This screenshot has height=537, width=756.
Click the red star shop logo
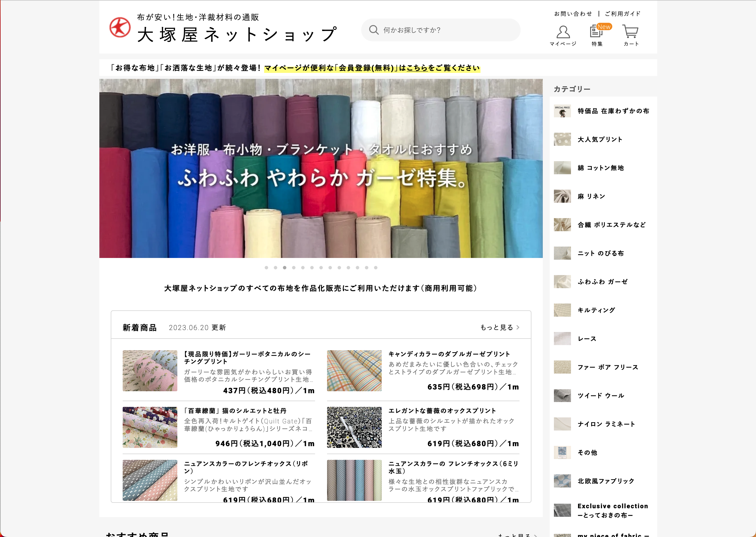120,27
